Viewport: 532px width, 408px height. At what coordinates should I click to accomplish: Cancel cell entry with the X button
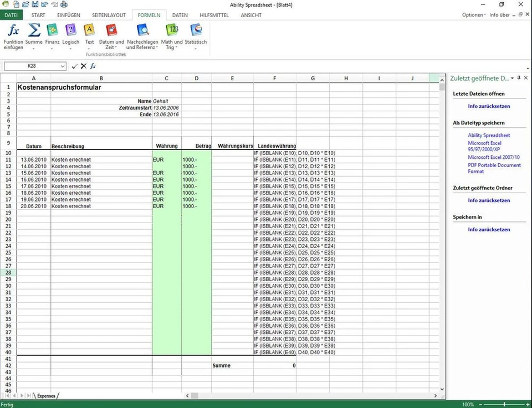coord(84,66)
